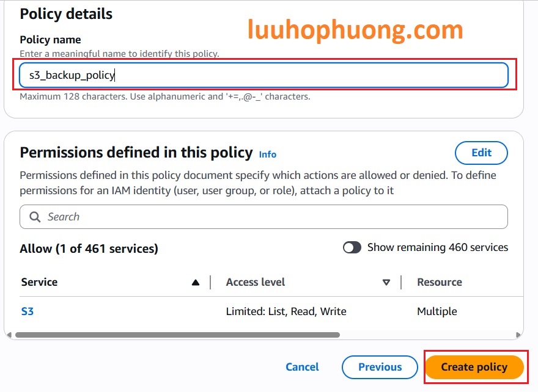Click the magnifier icon in the Search box

click(x=36, y=217)
